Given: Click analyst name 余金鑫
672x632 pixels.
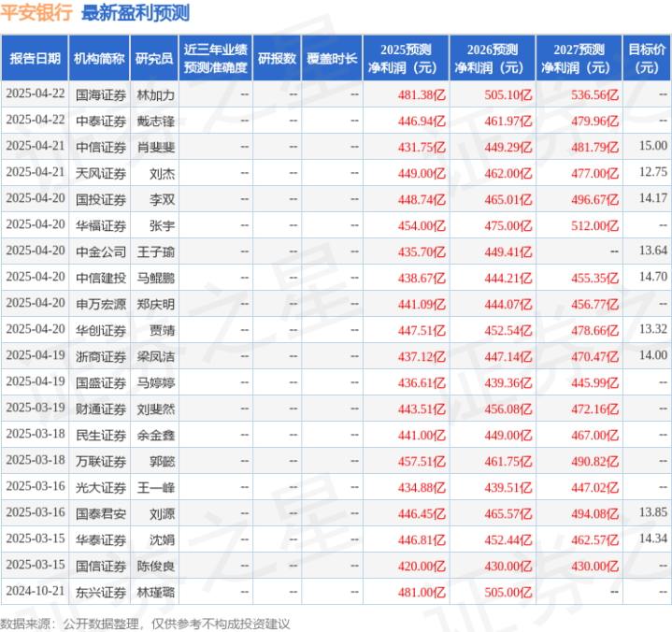Looking at the screenshot, I should 155,435.
